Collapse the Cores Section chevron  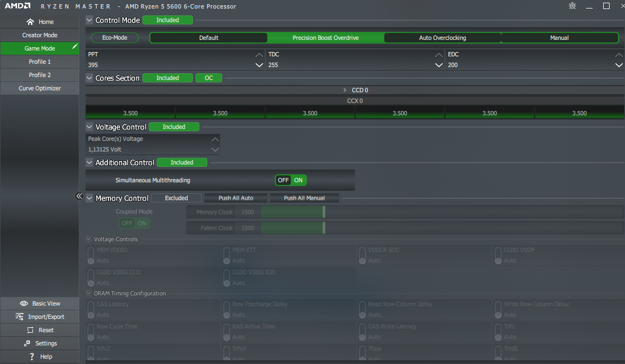89,78
